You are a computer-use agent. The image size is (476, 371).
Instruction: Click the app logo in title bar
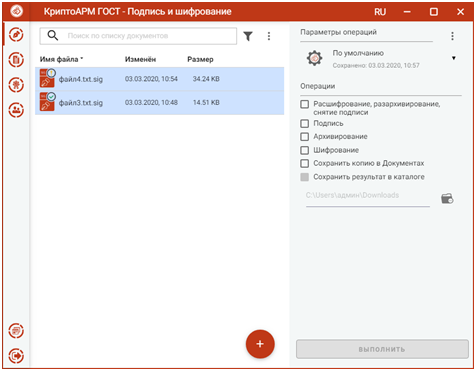coord(17,11)
